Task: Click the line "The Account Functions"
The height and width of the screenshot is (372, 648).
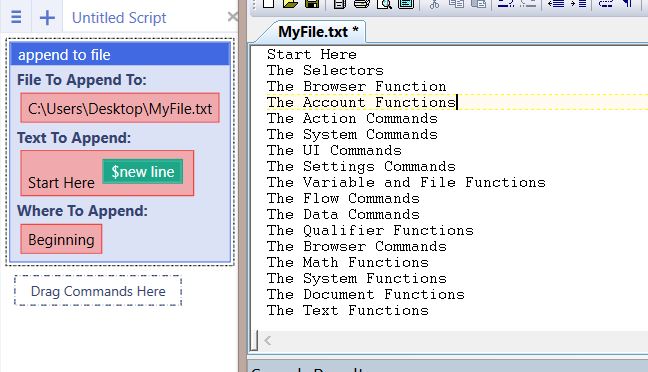Action: click(x=361, y=102)
